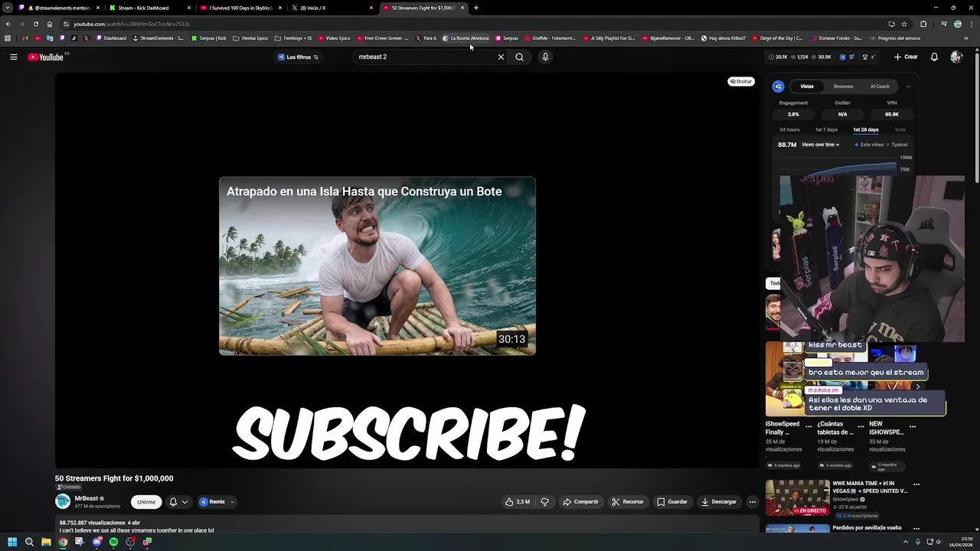Expand the Remix dropdown arrow
This screenshot has height=551, width=980.
[232, 502]
